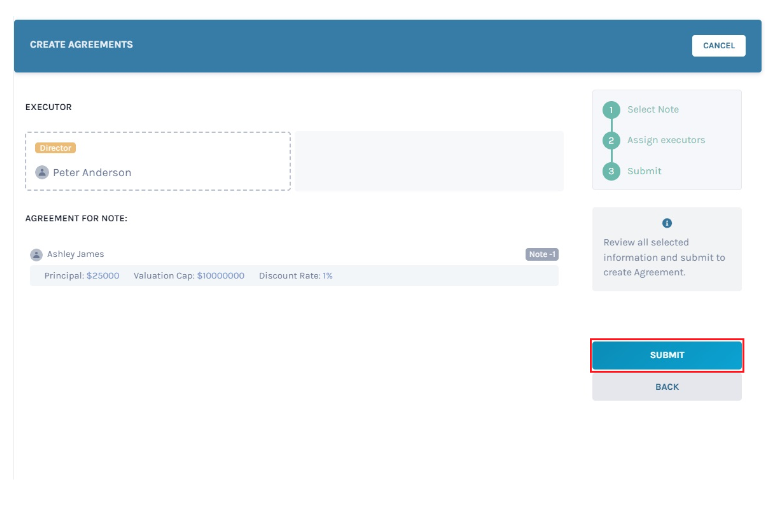
Task: Click the Cancel button in header
Action: (x=718, y=45)
